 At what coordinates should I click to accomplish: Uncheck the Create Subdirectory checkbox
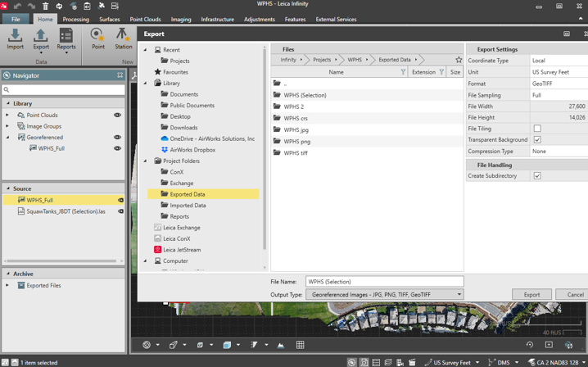(x=537, y=175)
